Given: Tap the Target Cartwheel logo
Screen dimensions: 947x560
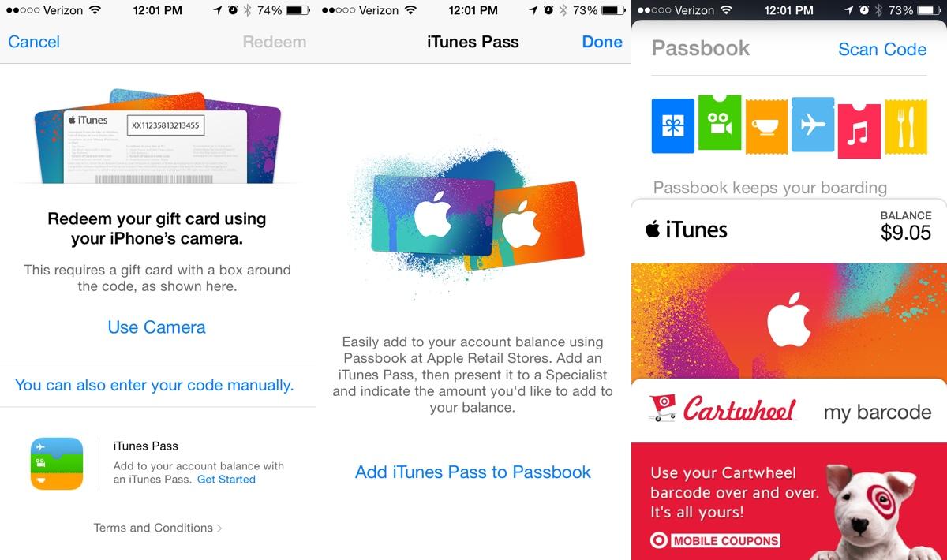Looking at the screenshot, I should point(723,409).
